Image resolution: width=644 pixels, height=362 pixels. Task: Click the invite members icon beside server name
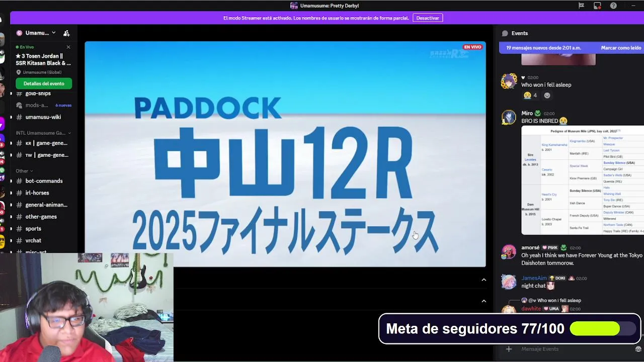pos(66,33)
